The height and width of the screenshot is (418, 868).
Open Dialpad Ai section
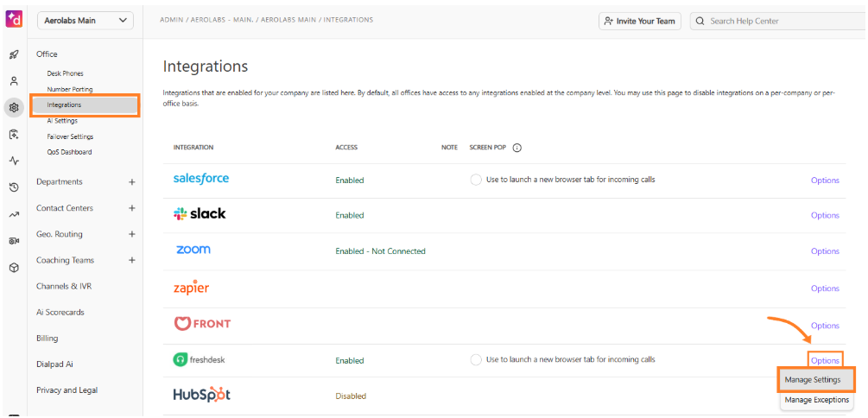[x=54, y=364]
